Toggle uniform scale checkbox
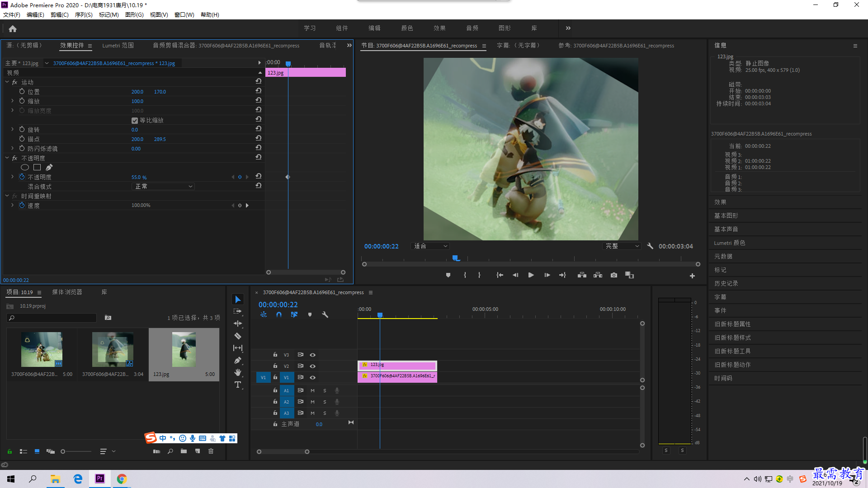 [135, 121]
